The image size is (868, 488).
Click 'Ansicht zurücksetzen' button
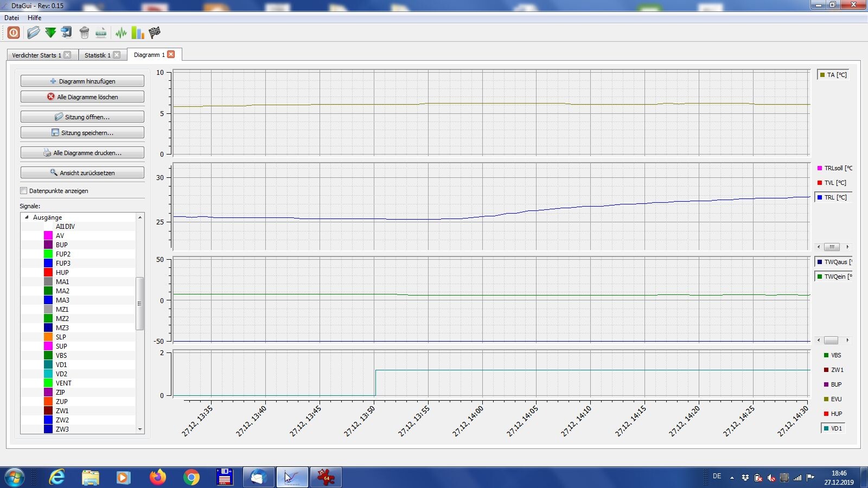click(82, 173)
